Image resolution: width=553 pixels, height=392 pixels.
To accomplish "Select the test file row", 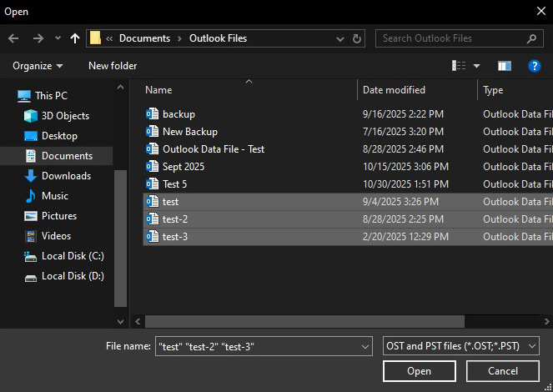I will click(348, 202).
